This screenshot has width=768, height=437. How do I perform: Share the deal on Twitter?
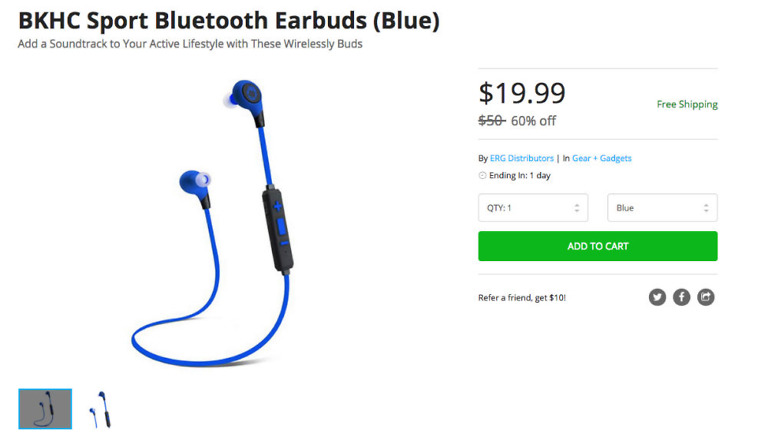point(657,297)
